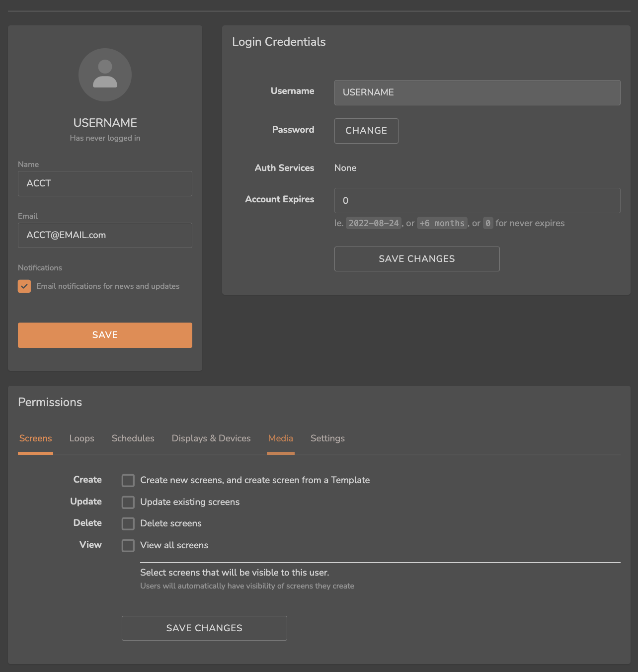Screen dimensions: 638x672
Task: Open the Settings permissions tab
Action: (327, 438)
